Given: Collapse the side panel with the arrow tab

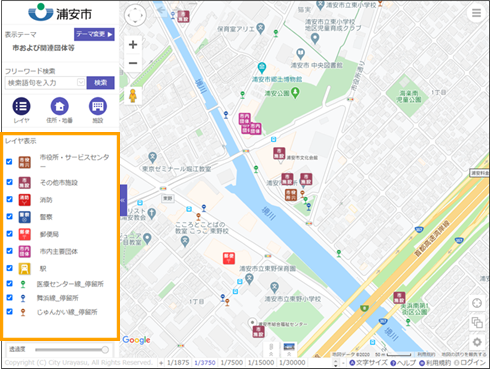Looking at the screenshot, I should click(123, 200).
